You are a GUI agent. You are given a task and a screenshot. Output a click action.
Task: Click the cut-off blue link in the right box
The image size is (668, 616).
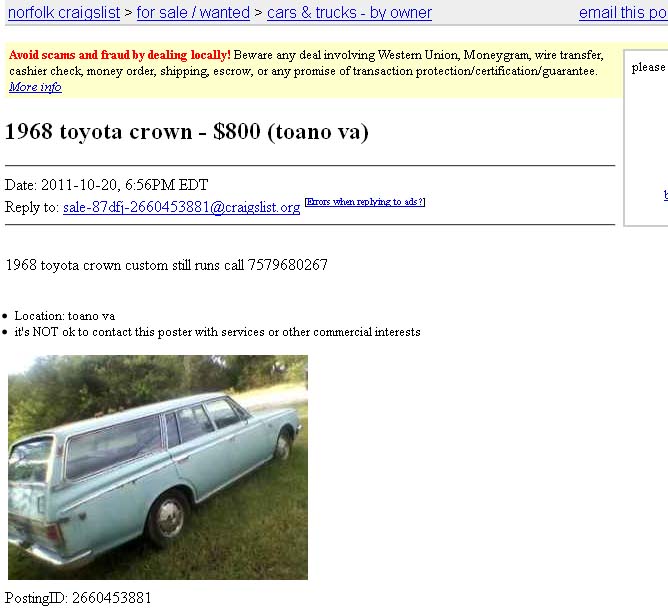click(x=665, y=195)
